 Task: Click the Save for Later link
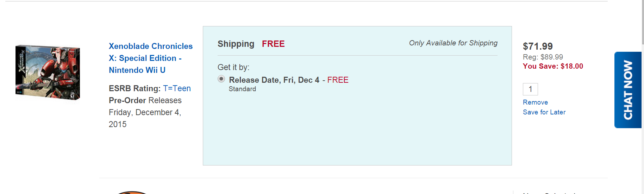(544, 112)
